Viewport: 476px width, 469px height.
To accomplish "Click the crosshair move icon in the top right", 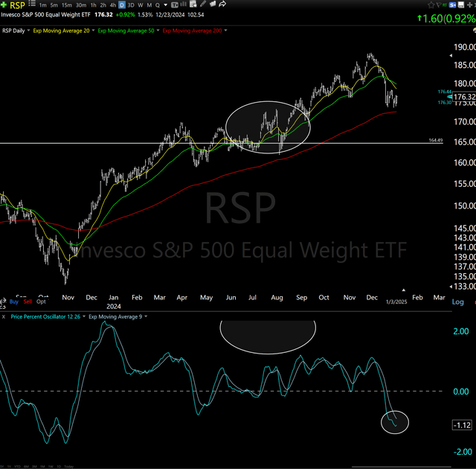I will pos(469,5).
